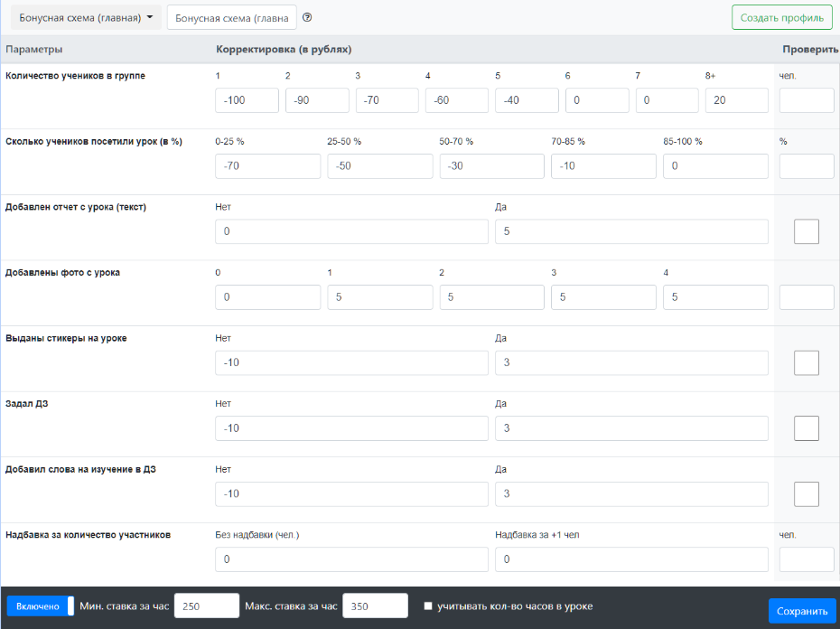Select group size 8+ field with 20
The height and width of the screenshot is (629, 840).
737,100
